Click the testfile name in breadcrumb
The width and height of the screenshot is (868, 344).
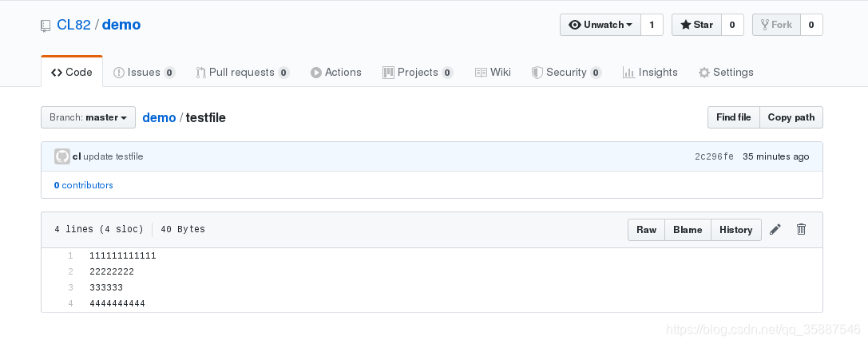[205, 117]
